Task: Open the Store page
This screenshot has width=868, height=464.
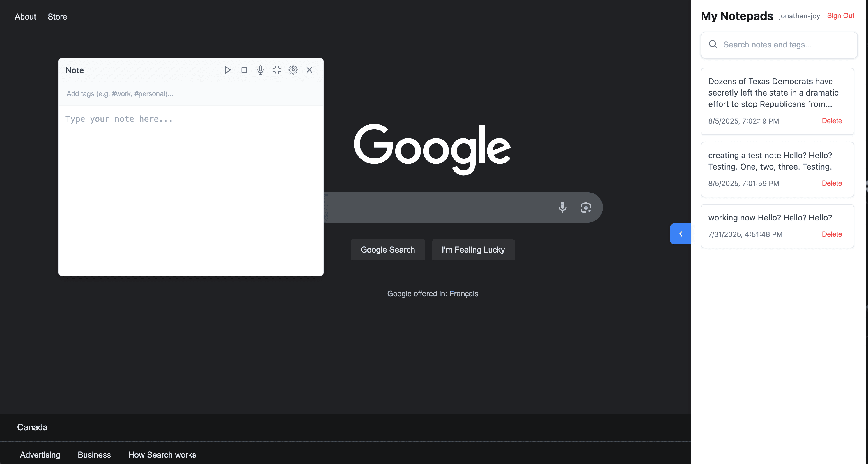Action: [57, 17]
